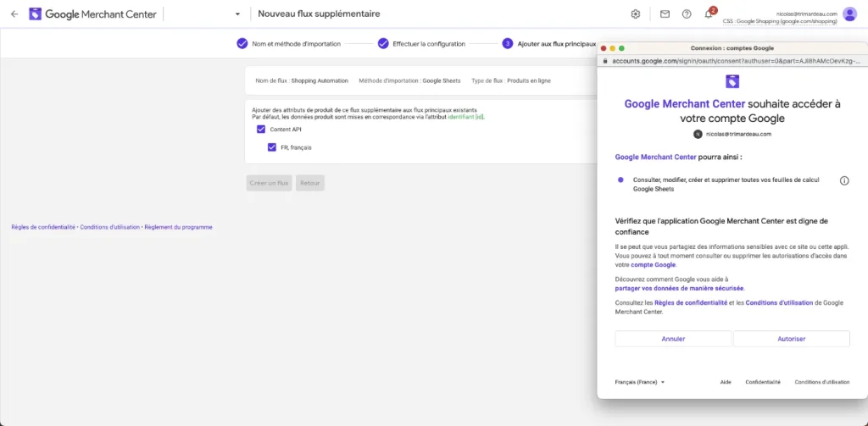Click the step 1 checkmark icon

point(242,44)
